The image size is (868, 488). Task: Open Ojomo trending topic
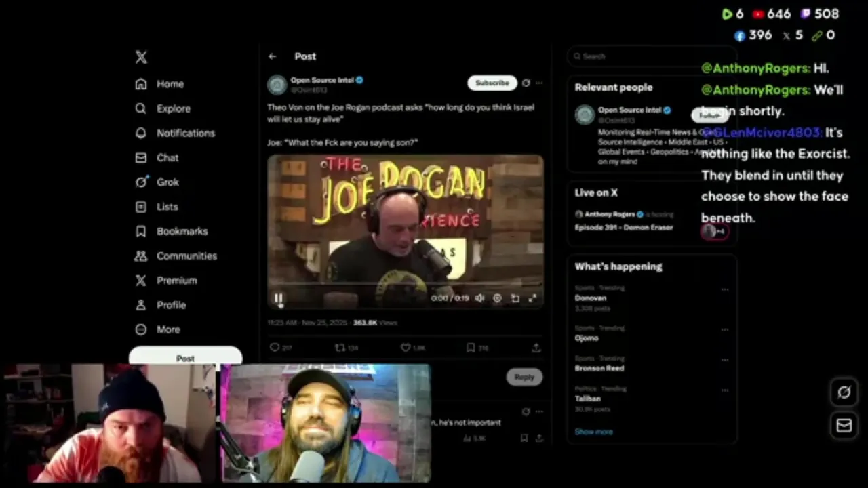point(587,338)
